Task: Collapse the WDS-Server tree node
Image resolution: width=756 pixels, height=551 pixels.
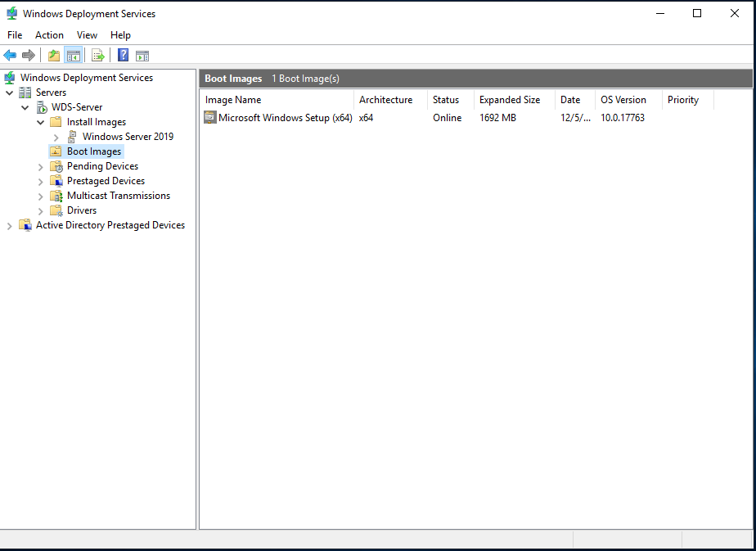Action: pyautogui.click(x=25, y=107)
